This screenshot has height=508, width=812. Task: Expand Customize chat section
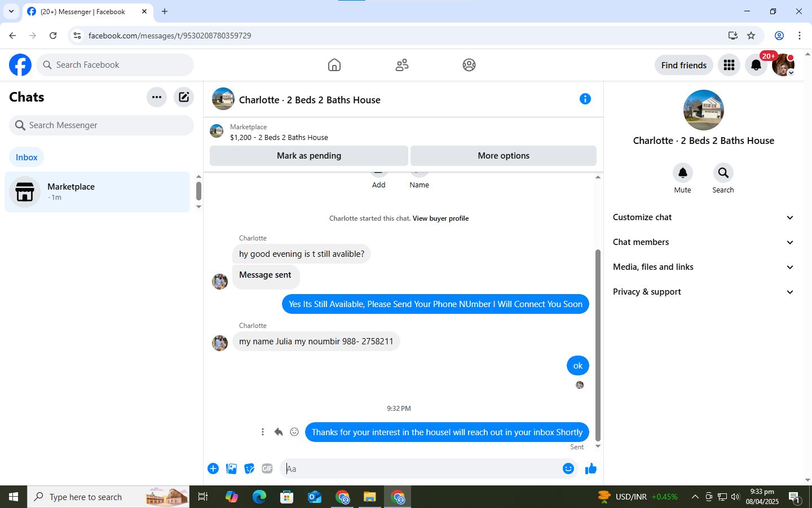coord(704,217)
